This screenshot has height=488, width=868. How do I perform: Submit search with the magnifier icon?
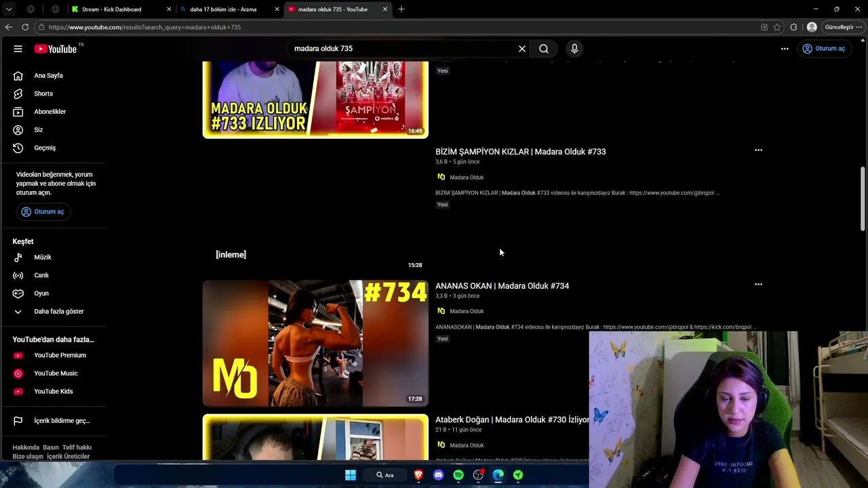click(x=544, y=49)
